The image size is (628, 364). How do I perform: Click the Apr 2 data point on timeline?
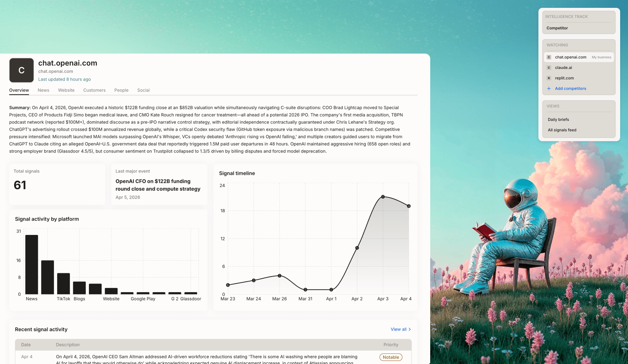click(357, 248)
